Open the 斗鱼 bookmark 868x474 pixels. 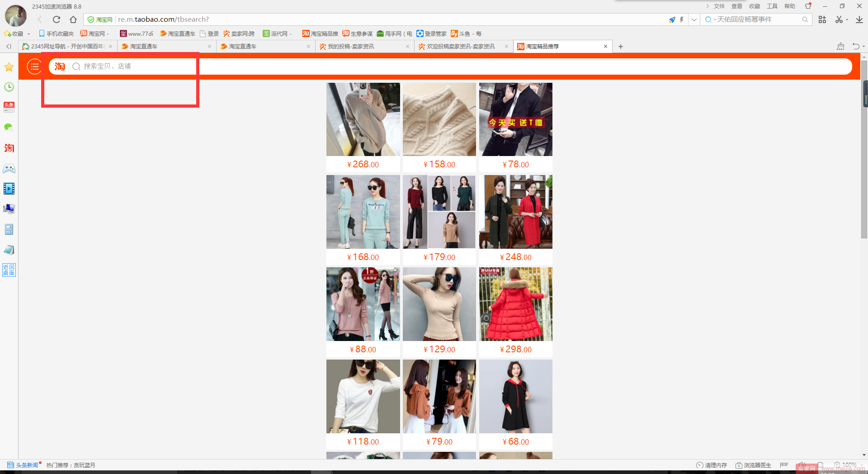[466, 34]
